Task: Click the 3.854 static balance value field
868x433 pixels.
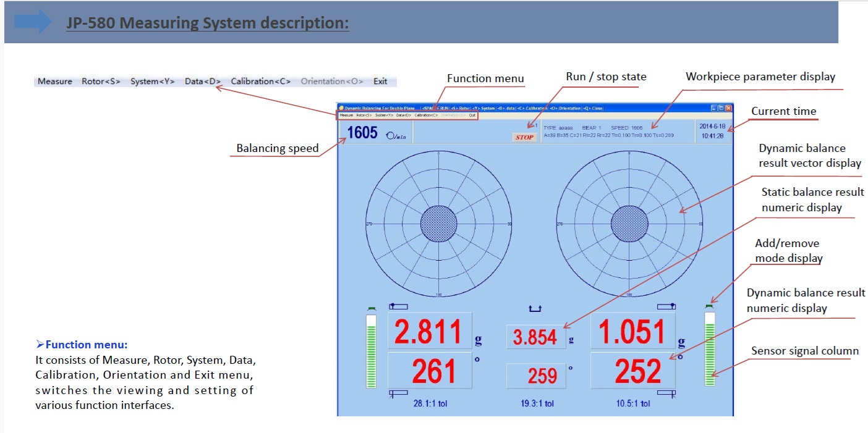Action: tap(535, 337)
